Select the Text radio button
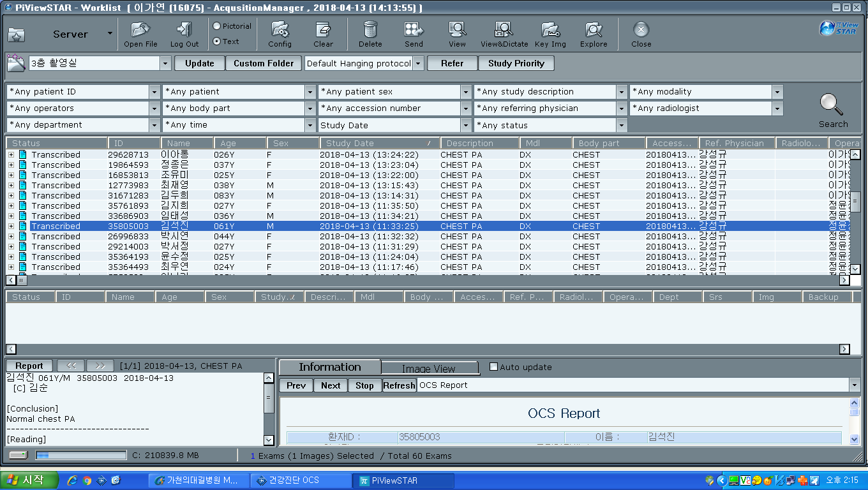This screenshot has height=490, width=868. click(217, 41)
